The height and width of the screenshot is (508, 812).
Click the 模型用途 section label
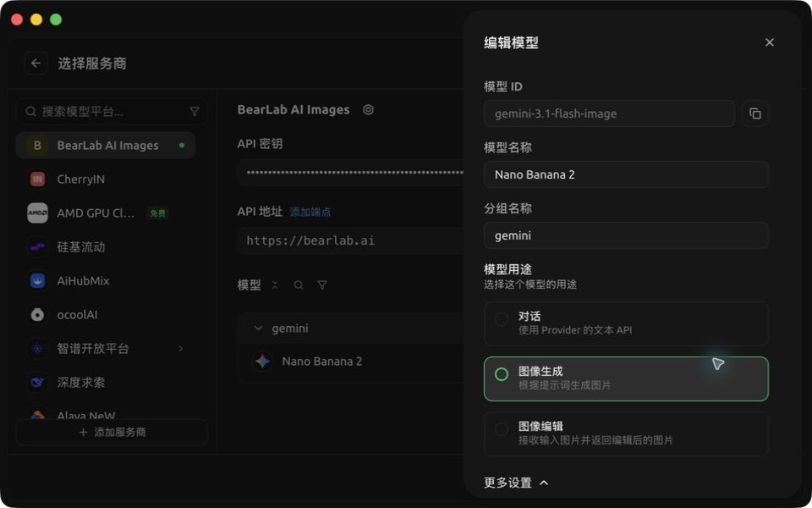click(x=508, y=269)
